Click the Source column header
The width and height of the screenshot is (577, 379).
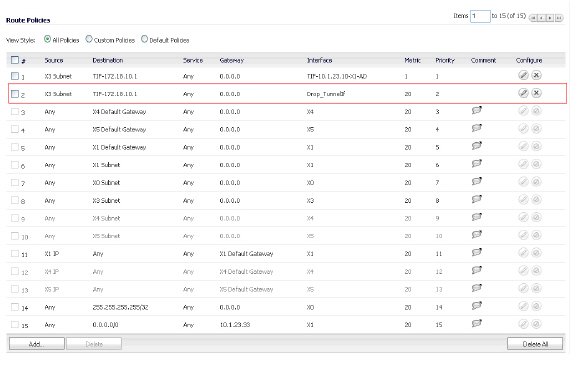tap(54, 60)
